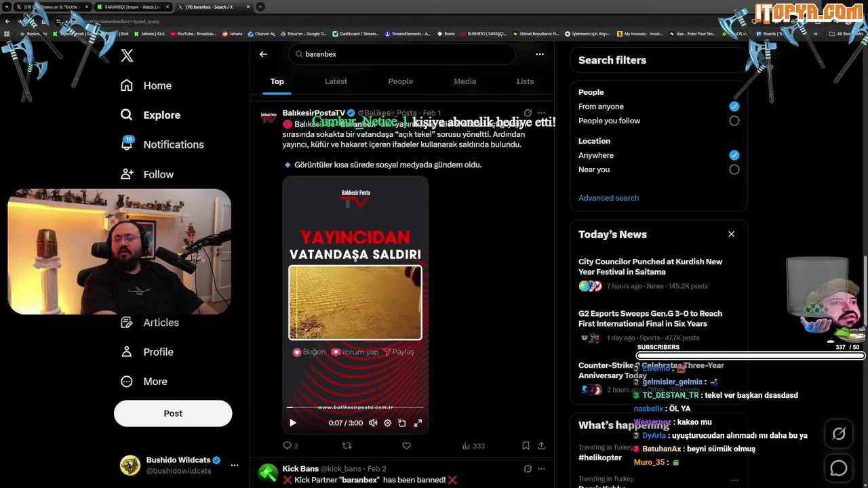This screenshot has width=868, height=488.
Task: Seek along the video progress bar
Action: tap(355, 407)
